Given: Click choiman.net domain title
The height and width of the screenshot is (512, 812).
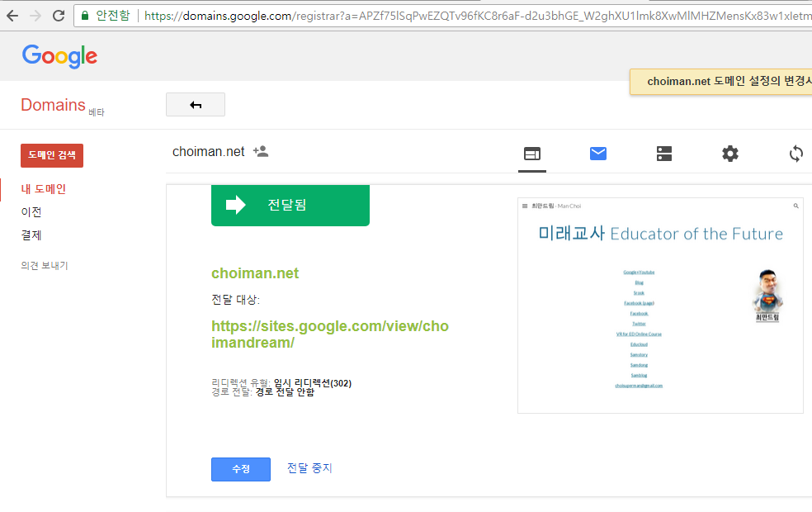Looking at the screenshot, I should [208, 152].
